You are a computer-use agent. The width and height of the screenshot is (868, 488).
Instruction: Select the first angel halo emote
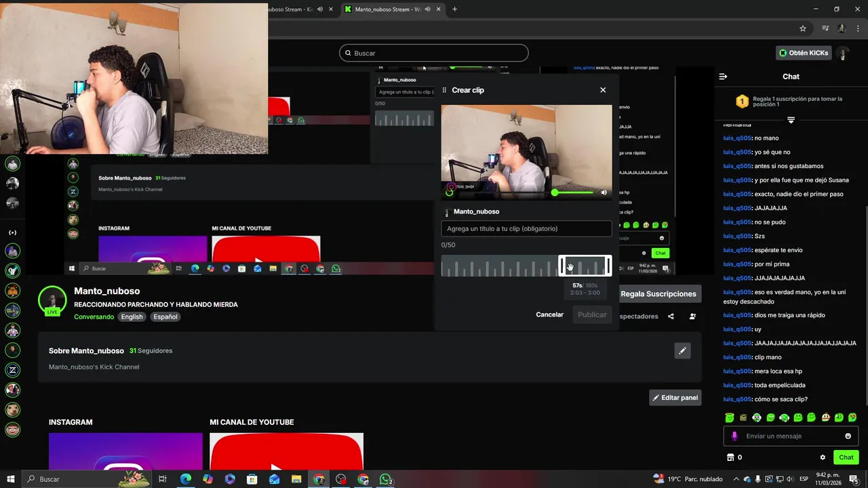point(729,418)
